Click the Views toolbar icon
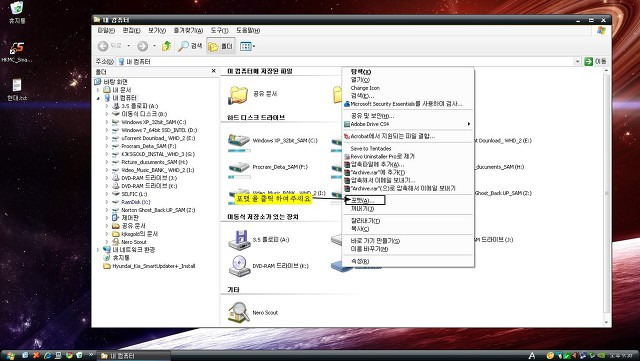The image size is (640, 361). (x=246, y=46)
